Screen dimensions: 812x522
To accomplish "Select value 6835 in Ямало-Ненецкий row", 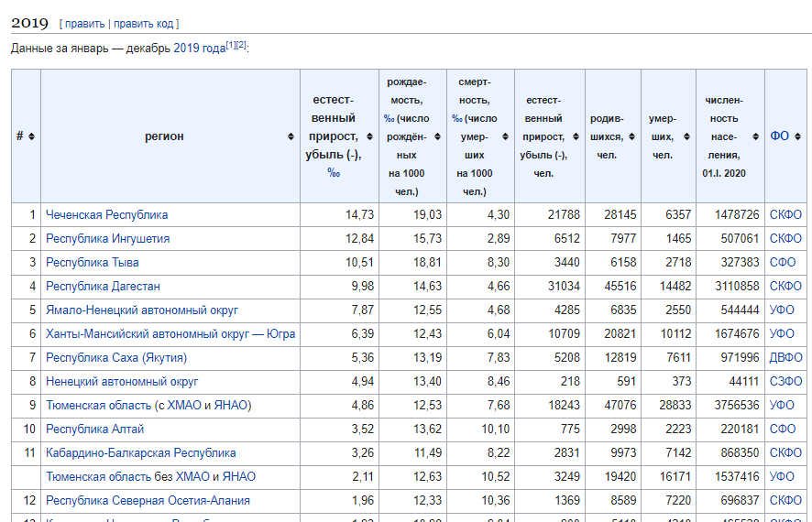I will tap(623, 310).
